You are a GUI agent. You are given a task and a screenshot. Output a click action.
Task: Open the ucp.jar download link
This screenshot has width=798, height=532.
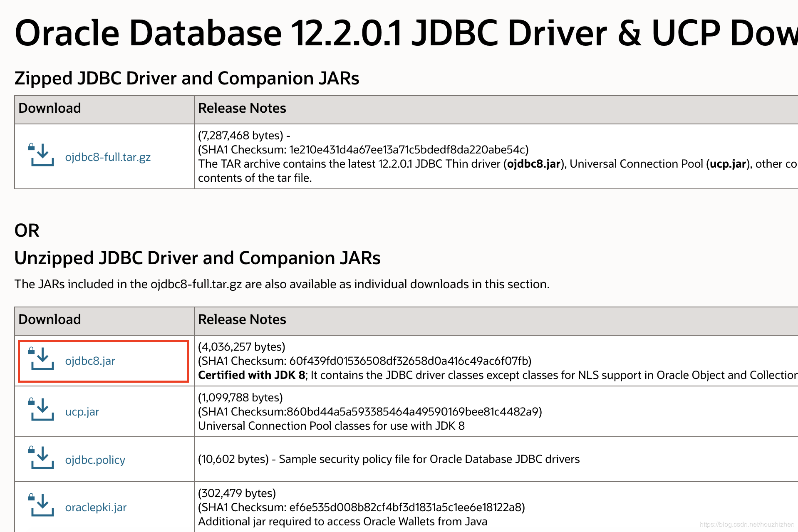coord(82,412)
